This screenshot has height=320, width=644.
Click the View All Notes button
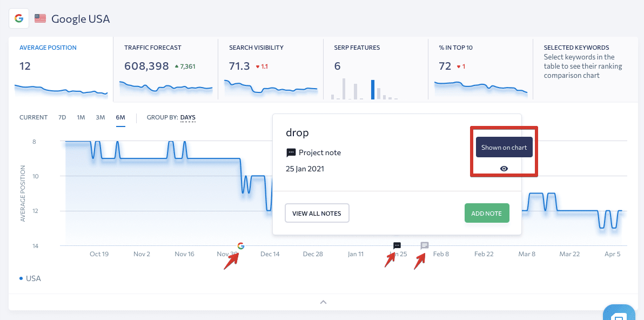click(x=317, y=213)
